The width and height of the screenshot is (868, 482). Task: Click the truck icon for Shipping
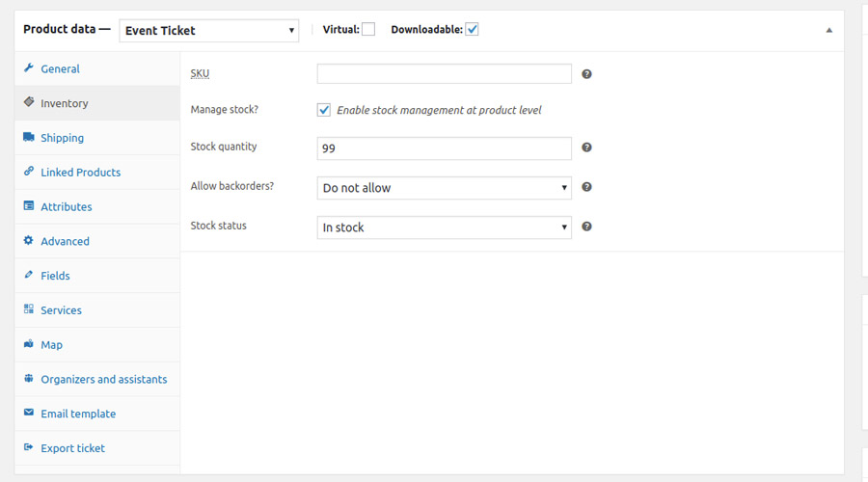(x=29, y=138)
